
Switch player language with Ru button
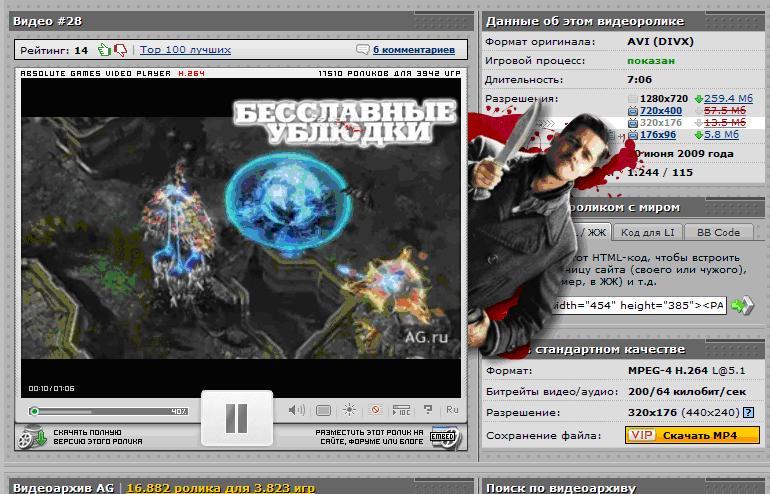pyautogui.click(x=452, y=410)
